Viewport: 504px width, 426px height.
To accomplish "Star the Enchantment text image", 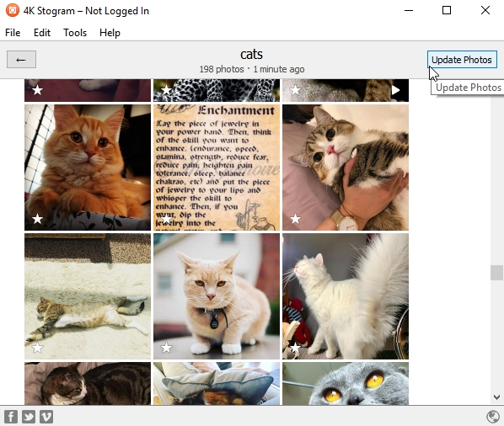I will pyautogui.click(x=167, y=219).
